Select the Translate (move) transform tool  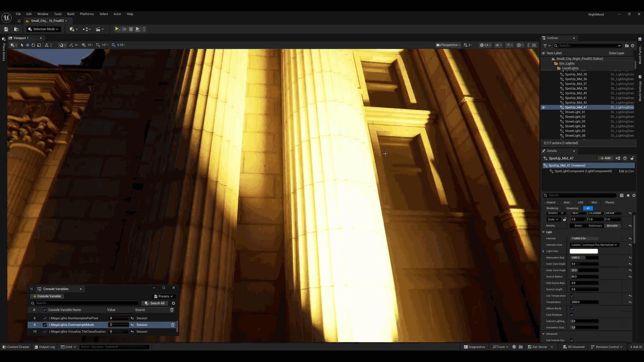[28, 45]
